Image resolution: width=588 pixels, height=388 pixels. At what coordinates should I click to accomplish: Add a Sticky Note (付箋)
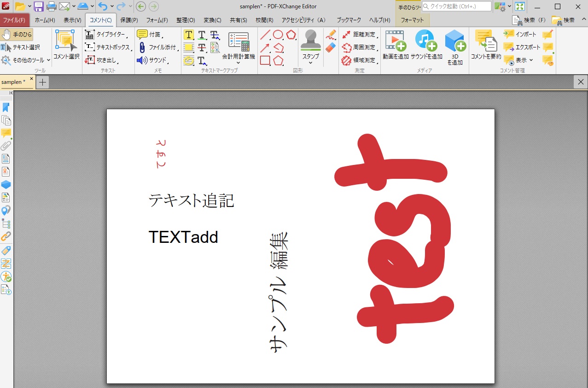(x=150, y=35)
